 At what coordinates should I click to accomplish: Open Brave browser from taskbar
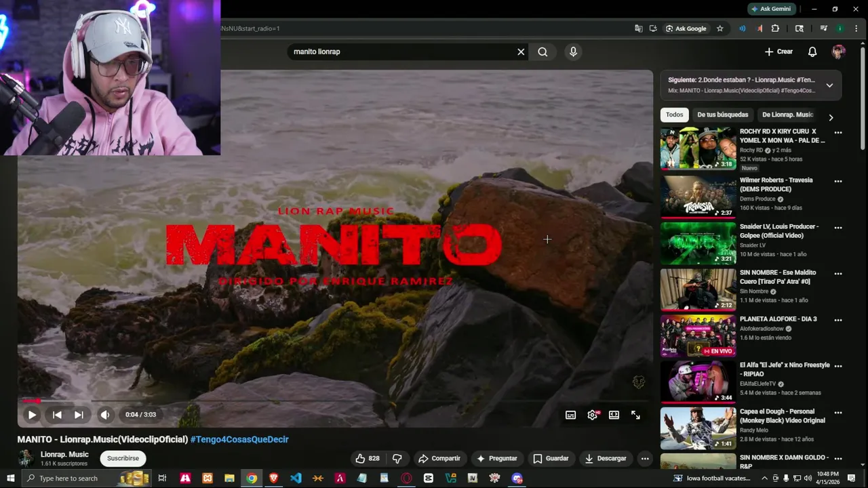pos(274,479)
